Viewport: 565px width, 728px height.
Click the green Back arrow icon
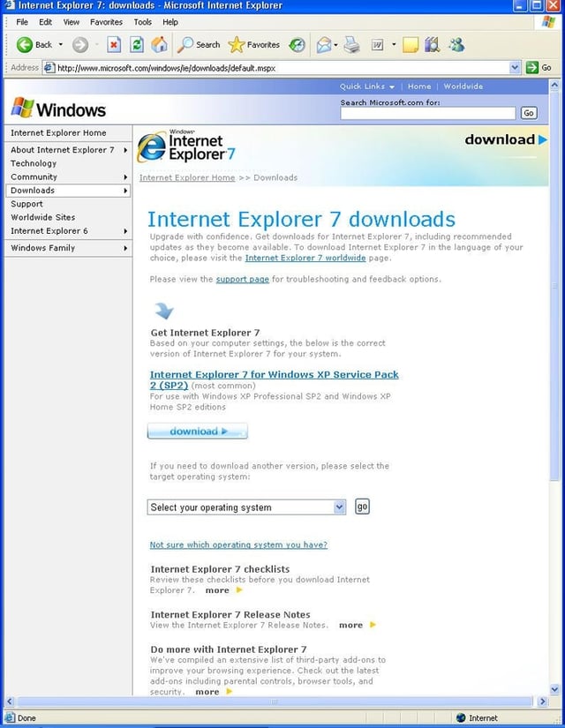(x=24, y=45)
